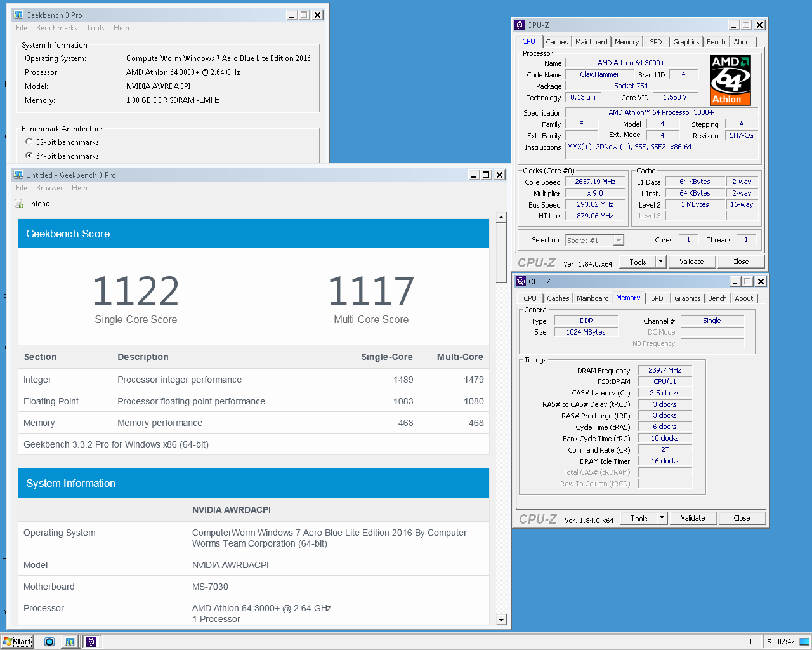Image resolution: width=812 pixels, height=650 pixels.
Task: Click the Upload icon in the Geekbench results window
Action: pos(19,204)
